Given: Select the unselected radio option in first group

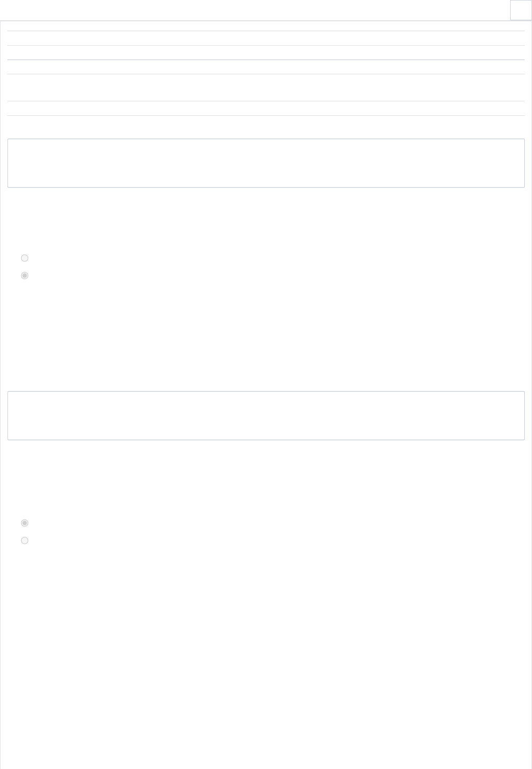Looking at the screenshot, I should [24, 258].
